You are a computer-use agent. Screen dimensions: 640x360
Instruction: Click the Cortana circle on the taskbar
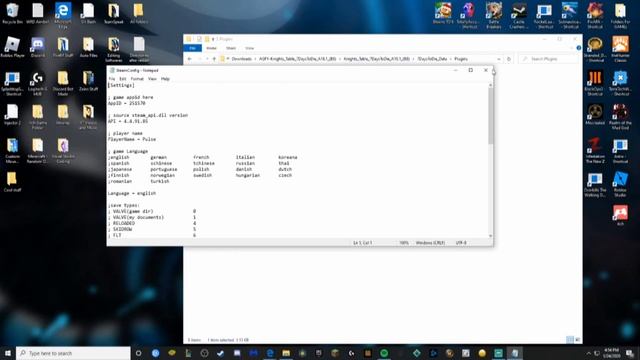[138, 353]
